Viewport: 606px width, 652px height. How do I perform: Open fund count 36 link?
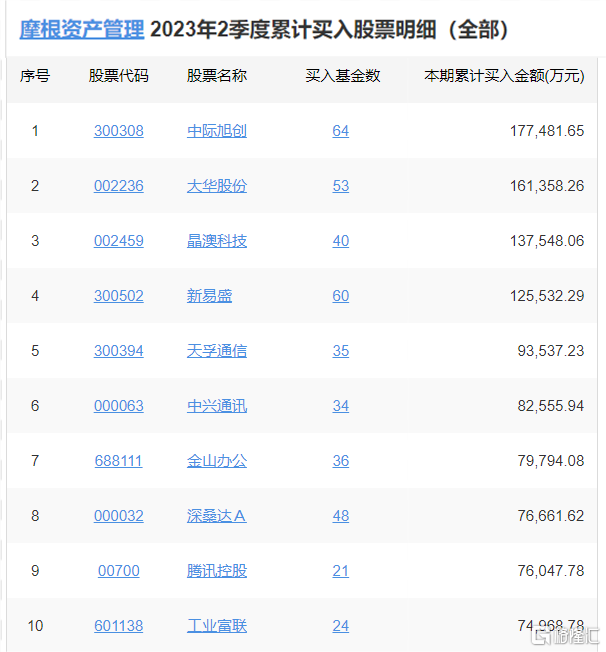pyautogui.click(x=341, y=461)
